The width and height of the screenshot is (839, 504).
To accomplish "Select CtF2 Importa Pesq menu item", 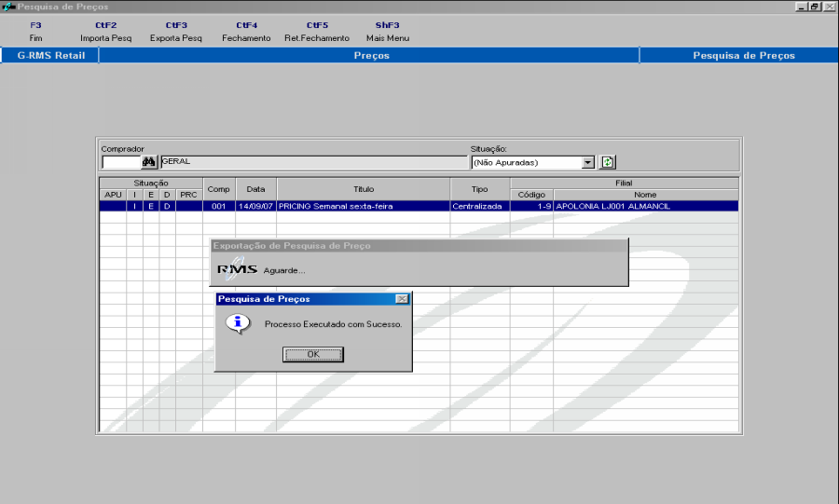I will [106, 32].
